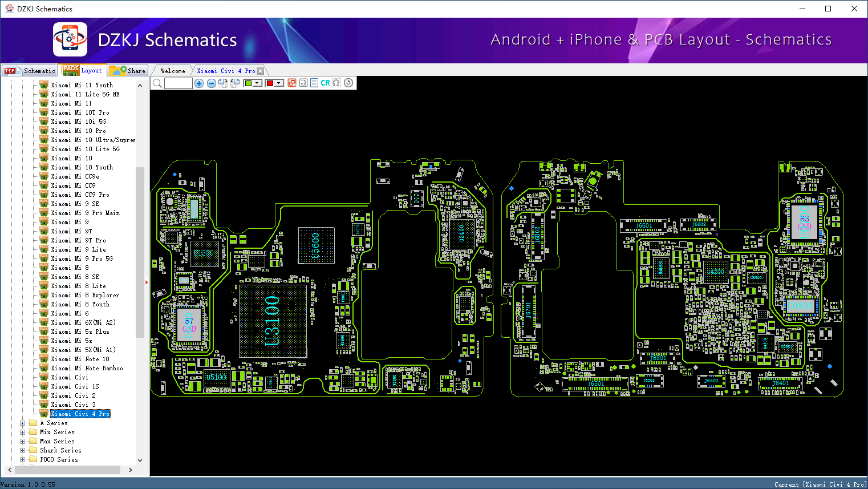Click the PADS icon beside Xiaomi Civi 4 Pro
Image resolution: width=868 pixels, height=489 pixels.
tap(44, 414)
